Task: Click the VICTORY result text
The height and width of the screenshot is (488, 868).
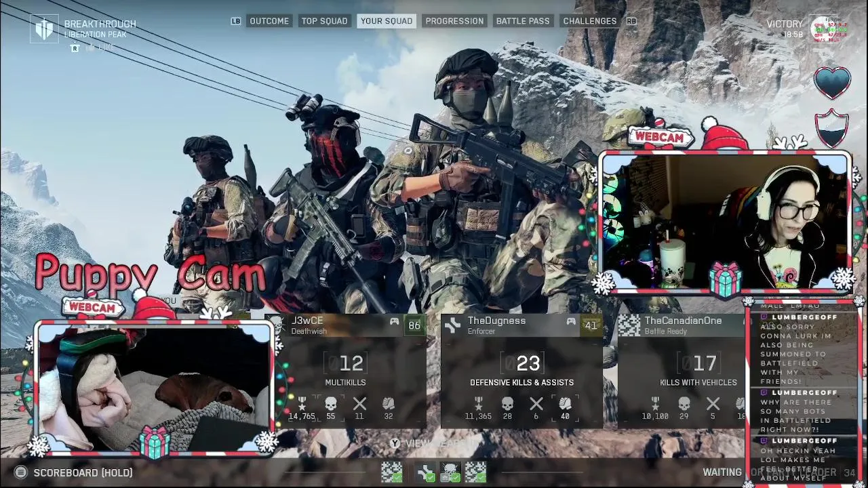Action: click(x=785, y=24)
